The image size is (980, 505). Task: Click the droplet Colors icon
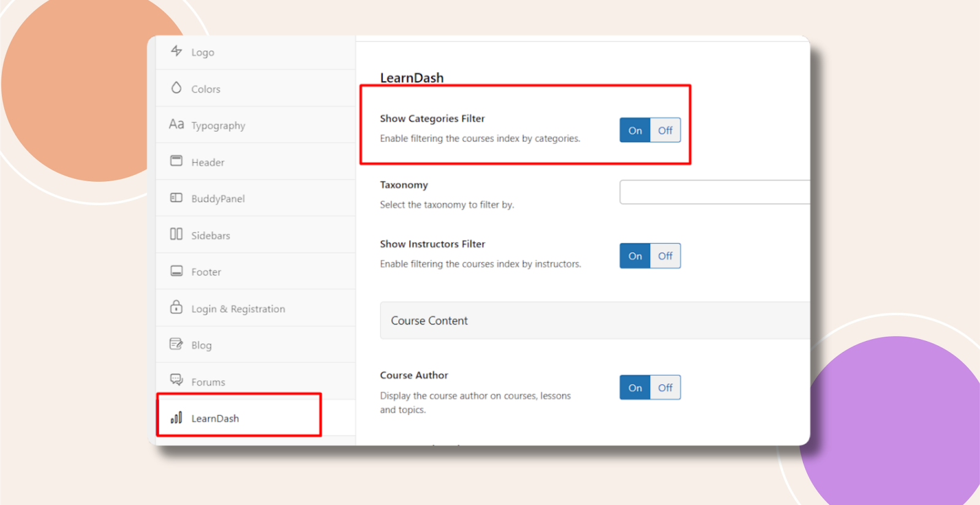(x=176, y=88)
